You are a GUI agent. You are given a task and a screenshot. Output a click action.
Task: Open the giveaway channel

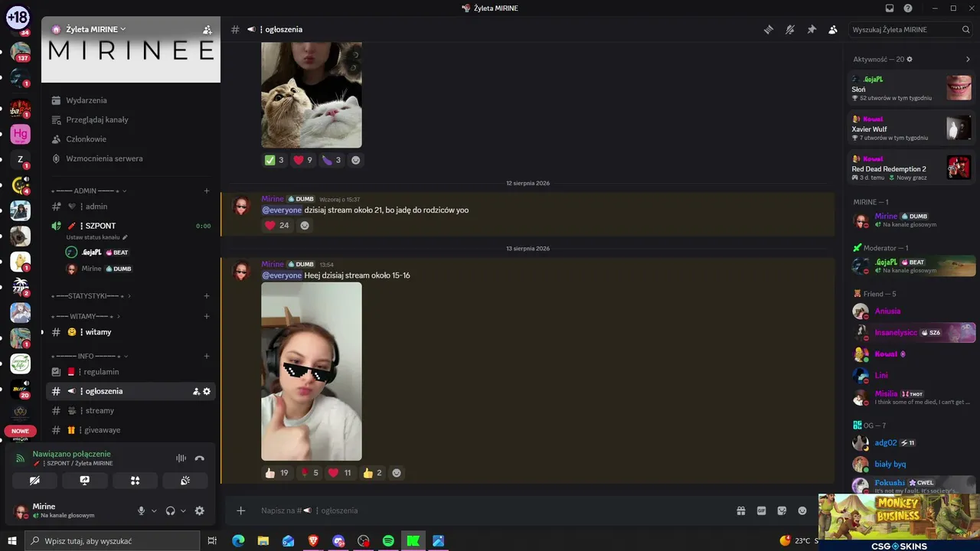pos(131,430)
